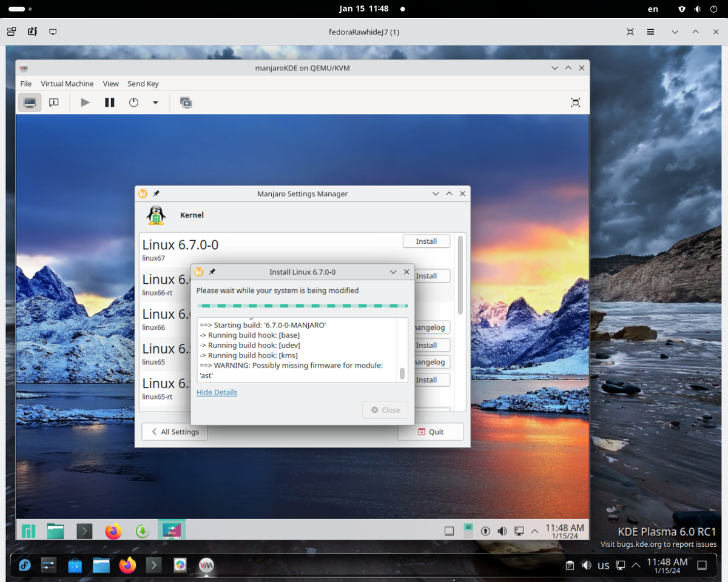Image resolution: width=728 pixels, height=582 pixels.
Task: Open the Install Linux dialog window menu icon
Action: pyautogui.click(x=198, y=272)
